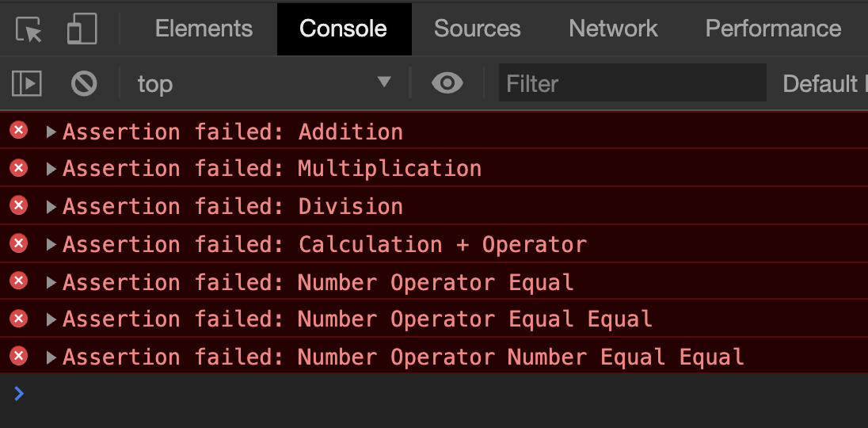The image size is (868, 428).
Task: Expand Number Operator Number Equal Equal error
Action: tap(51, 357)
